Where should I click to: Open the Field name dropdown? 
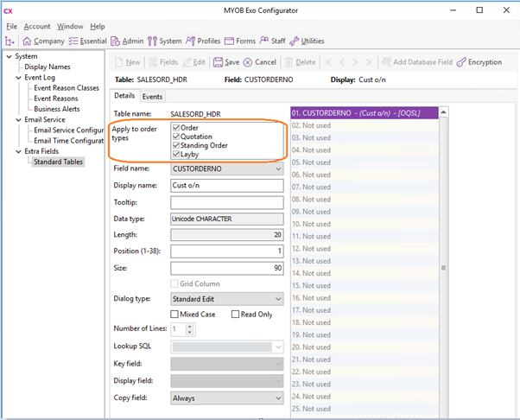click(278, 169)
